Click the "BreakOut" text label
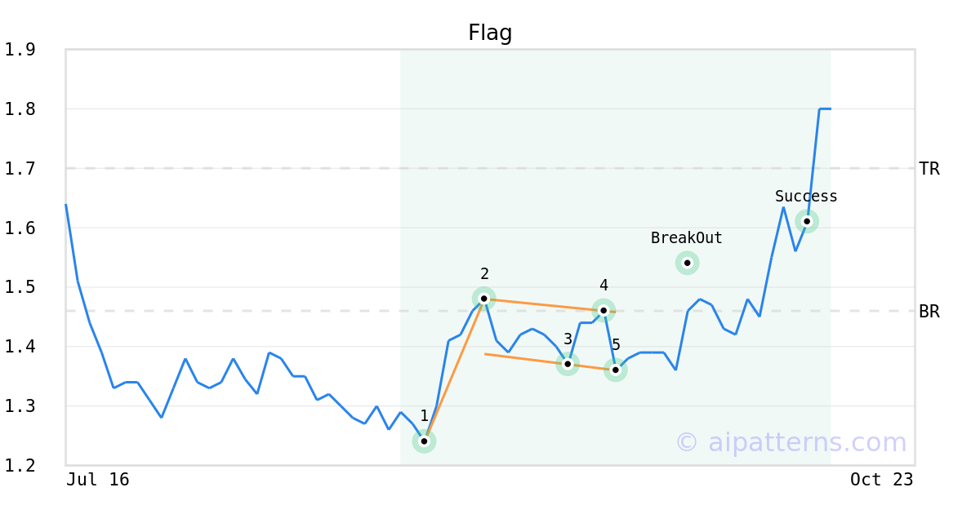This screenshot has height=514, width=980. point(687,238)
